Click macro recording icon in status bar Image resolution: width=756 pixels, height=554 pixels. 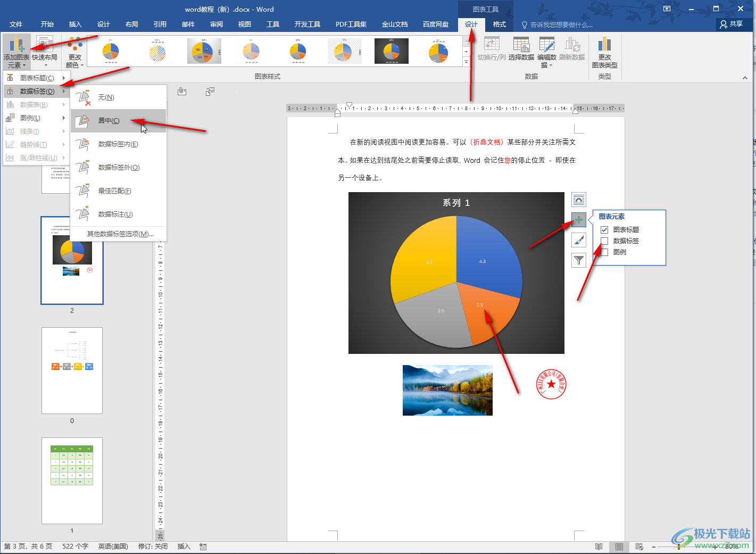pos(203,547)
